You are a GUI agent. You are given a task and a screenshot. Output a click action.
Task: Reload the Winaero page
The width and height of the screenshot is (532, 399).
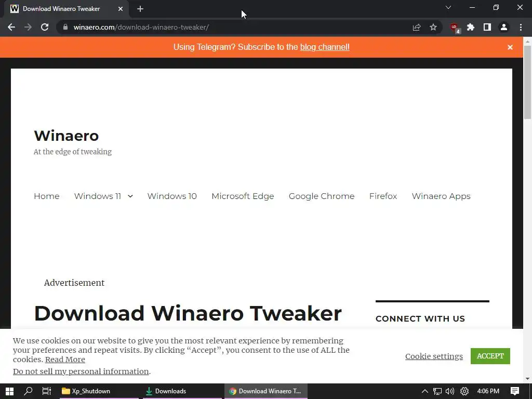45,27
